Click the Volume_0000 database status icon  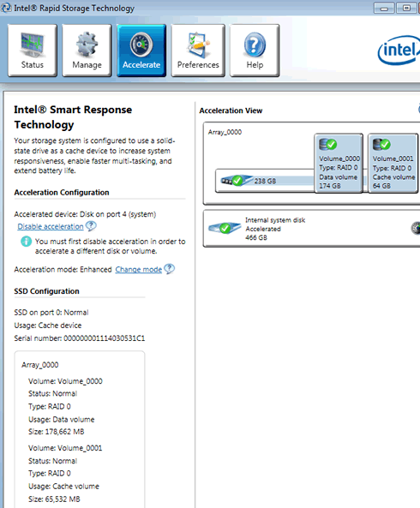[x=328, y=144]
